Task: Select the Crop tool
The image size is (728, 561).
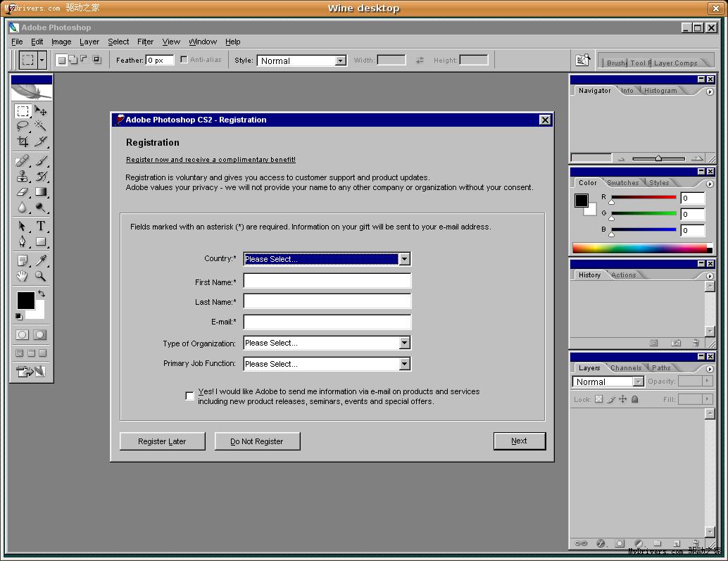Action: pos(23,141)
